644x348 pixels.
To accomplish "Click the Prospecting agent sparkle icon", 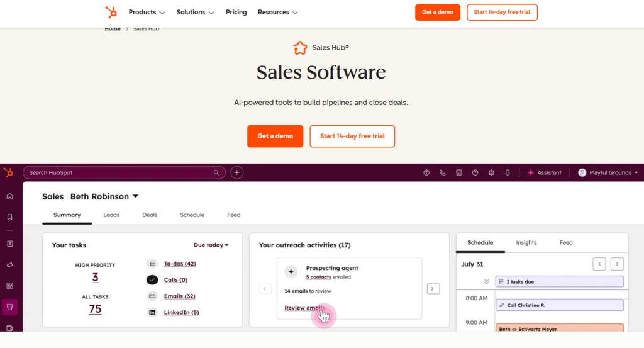I will pos(291,272).
